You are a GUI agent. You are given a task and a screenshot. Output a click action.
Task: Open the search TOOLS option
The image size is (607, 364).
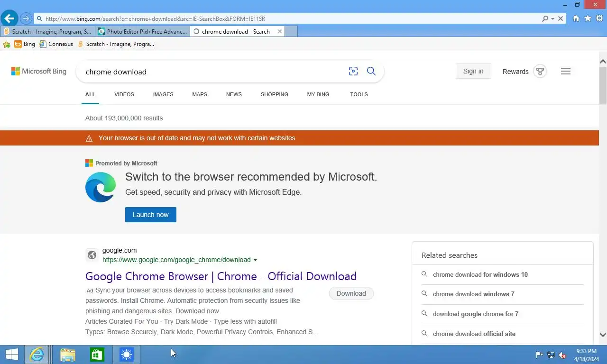(359, 94)
